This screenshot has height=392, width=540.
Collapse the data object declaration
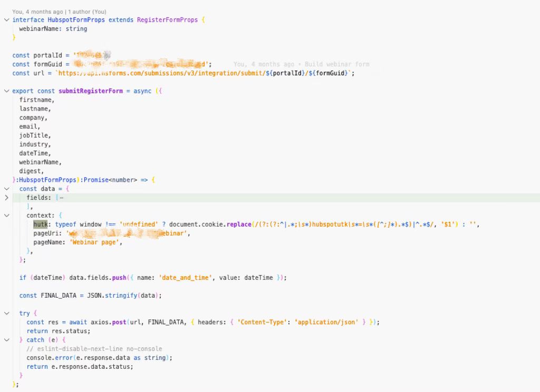pos(7,189)
